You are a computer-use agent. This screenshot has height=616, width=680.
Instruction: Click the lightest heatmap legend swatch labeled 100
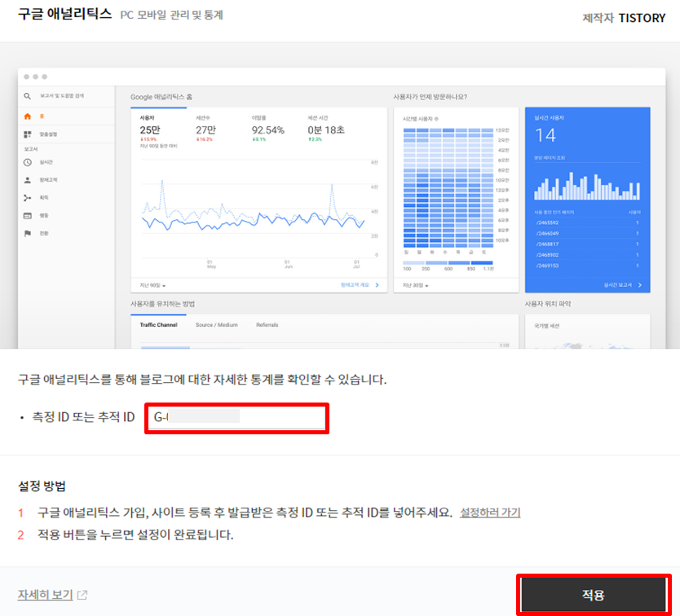[413, 262]
